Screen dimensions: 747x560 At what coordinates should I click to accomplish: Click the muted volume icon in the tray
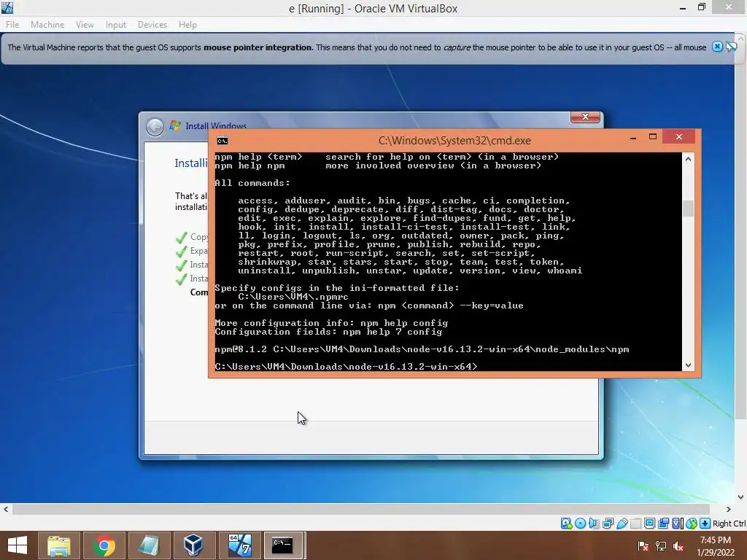pyautogui.click(x=678, y=546)
